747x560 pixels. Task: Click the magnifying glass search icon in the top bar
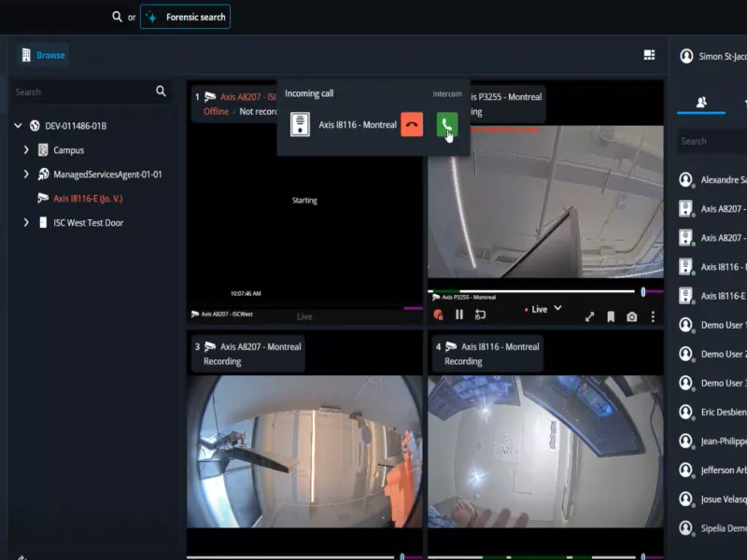tap(118, 16)
